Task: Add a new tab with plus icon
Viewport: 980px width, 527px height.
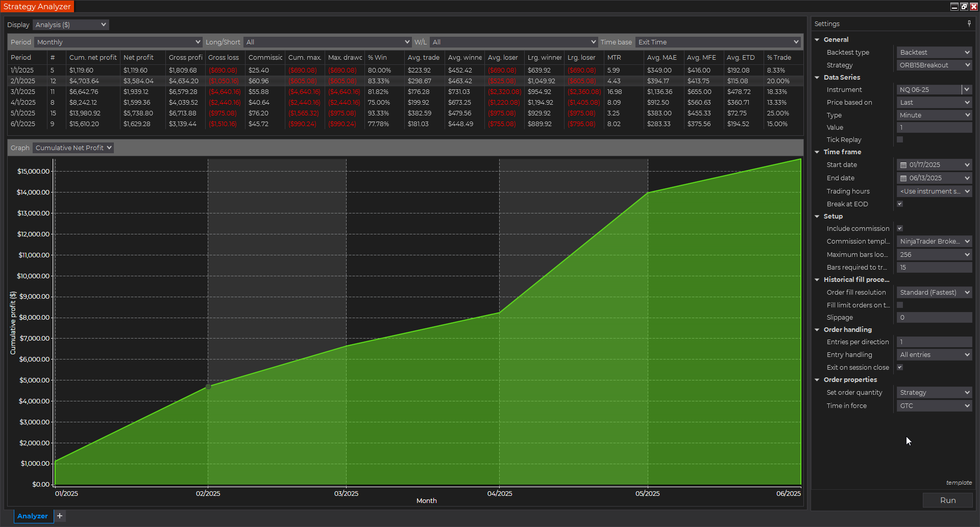Action: [60, 516]
